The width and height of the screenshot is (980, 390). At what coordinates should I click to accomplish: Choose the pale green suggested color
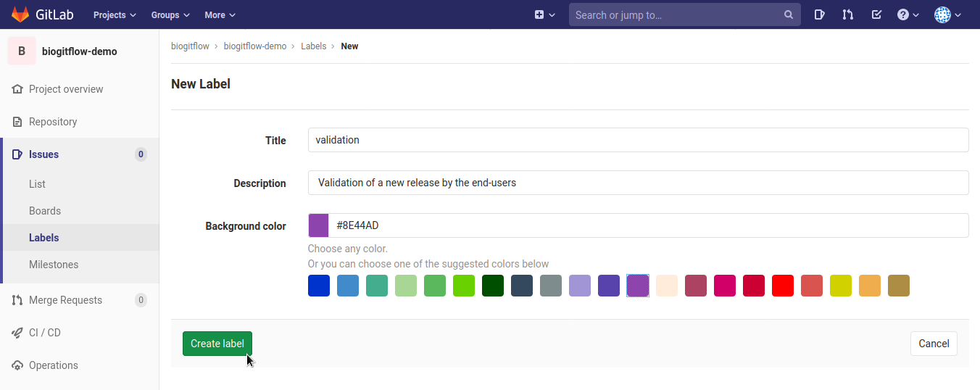tap(406, 286)
